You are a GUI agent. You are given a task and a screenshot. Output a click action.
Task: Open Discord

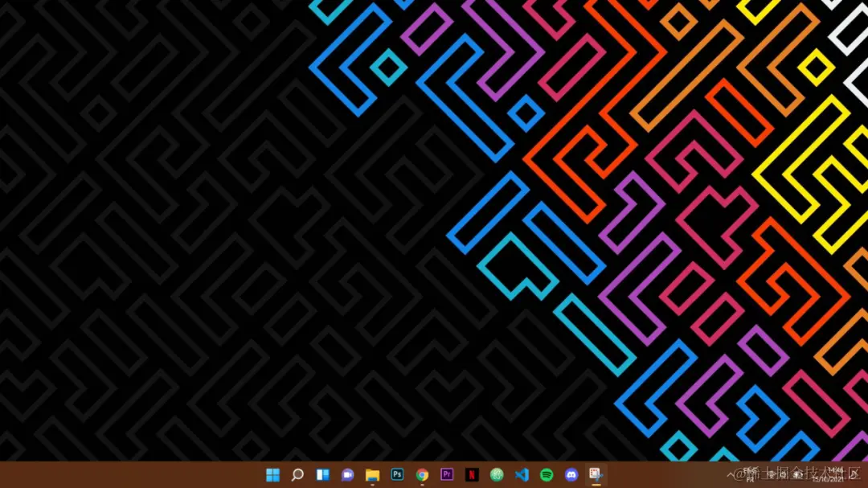click(x=571, y=474)
